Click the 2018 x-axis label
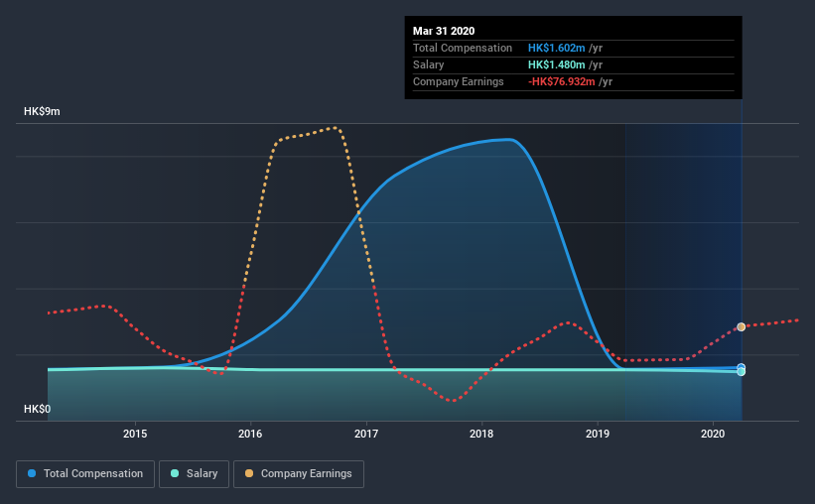This screenshot has width=815, height=504. [481, 434]
